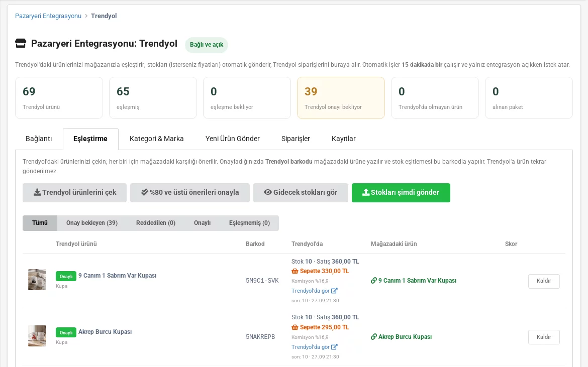Click Mağazadaki ürün column header
Viewport: 588px width, 367px height.
pos(394,244)
